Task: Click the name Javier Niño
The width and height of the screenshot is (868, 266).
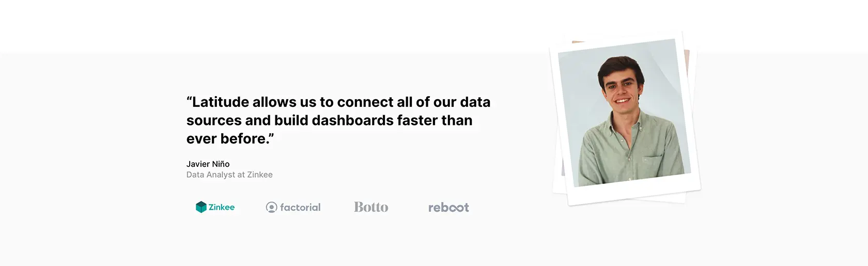Action: (x=208, y=164)
